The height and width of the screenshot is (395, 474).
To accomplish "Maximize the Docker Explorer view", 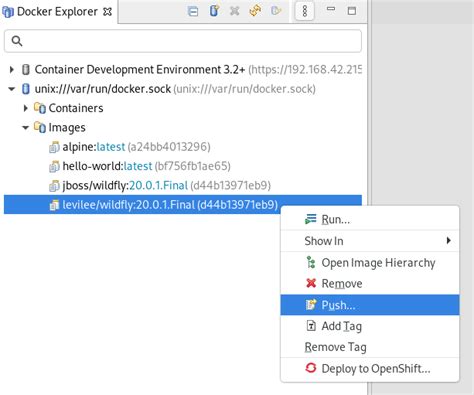I will [352, 11].
